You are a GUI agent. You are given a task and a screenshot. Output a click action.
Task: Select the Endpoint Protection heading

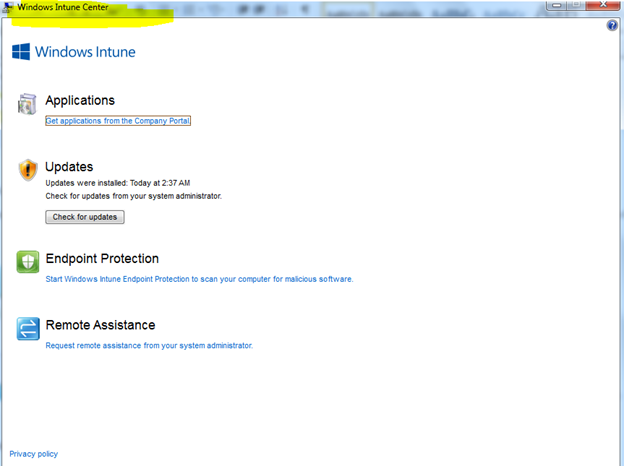102,258
